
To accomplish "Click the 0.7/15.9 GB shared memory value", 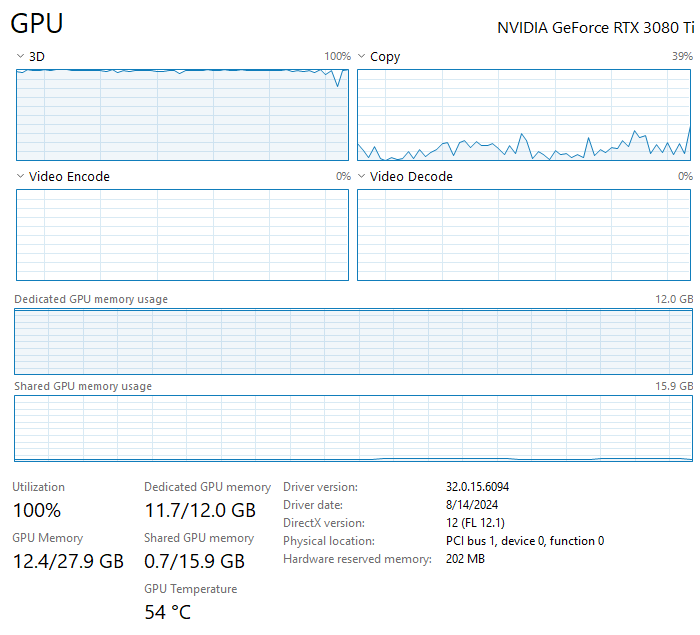I will tap(194, 561).
